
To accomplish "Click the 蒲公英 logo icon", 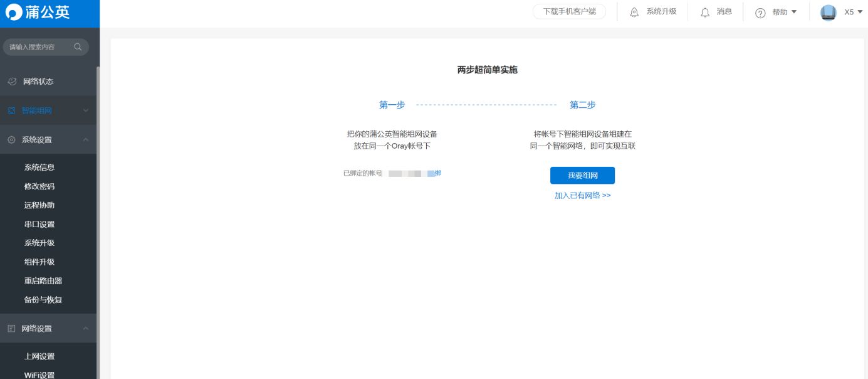I will tap(14, 13).
